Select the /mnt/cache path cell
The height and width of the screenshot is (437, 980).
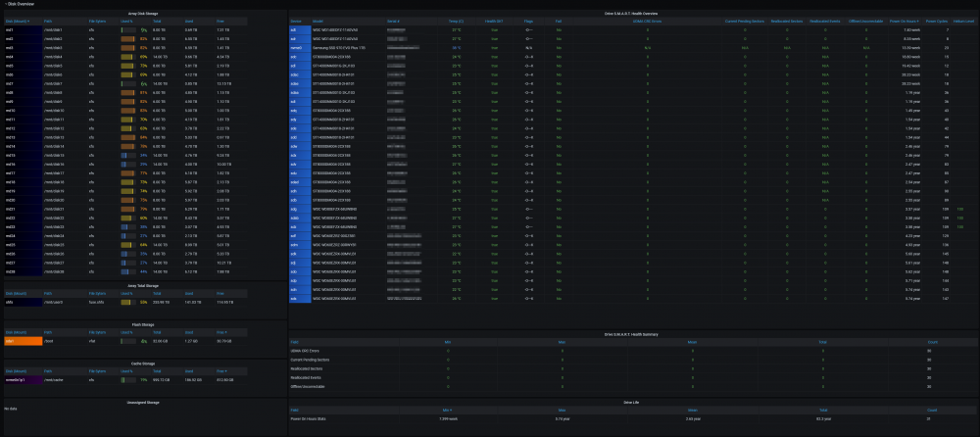pos(65,379)
